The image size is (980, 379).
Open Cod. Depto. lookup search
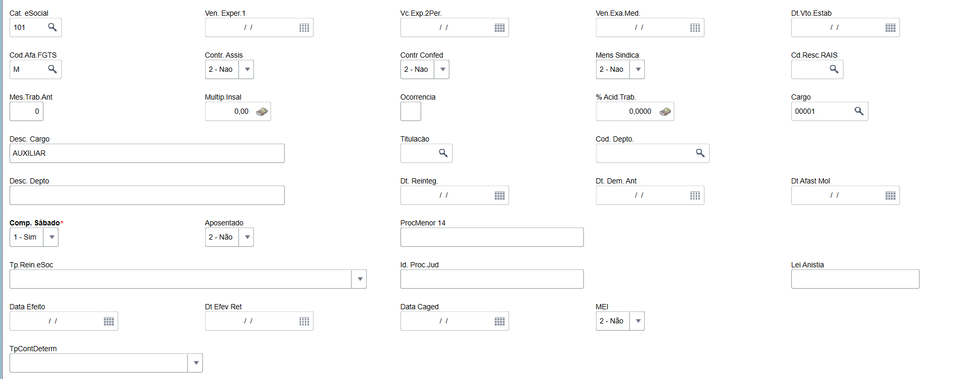(x=700, y=153)
